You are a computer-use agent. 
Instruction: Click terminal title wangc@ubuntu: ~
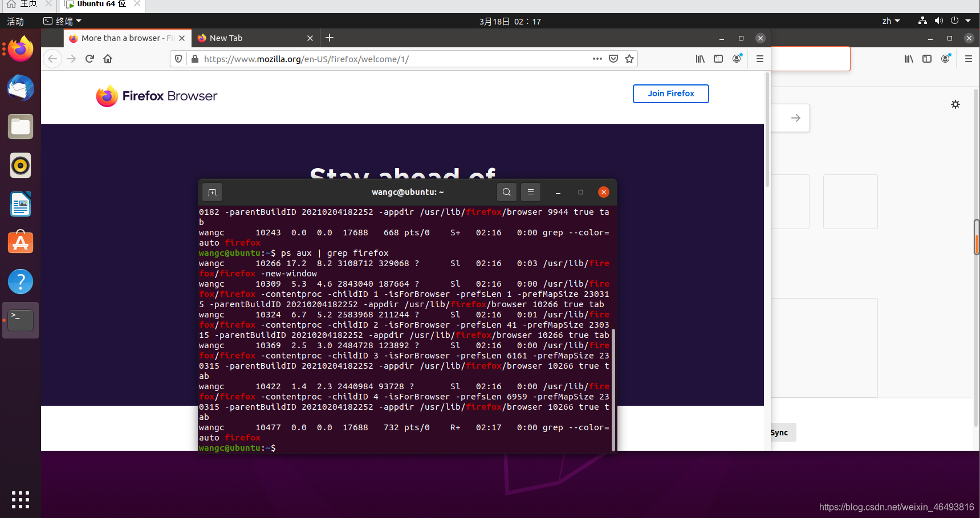tap(408, 192)
